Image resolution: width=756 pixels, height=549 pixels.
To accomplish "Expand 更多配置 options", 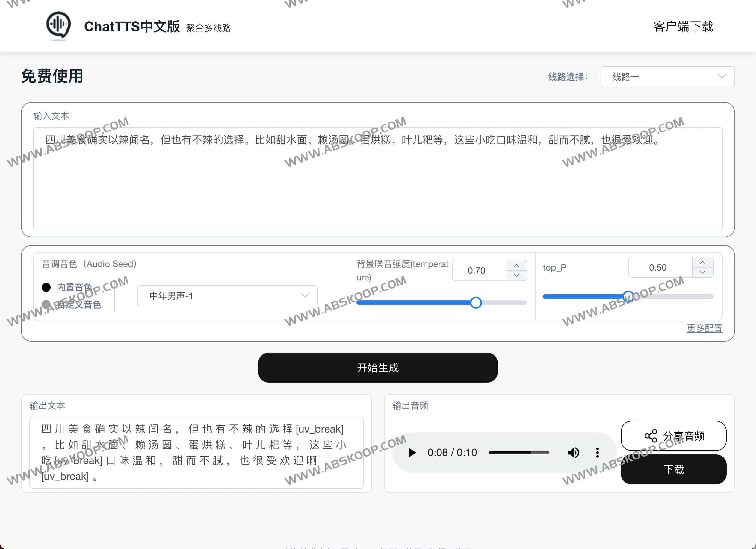I will [x=704, y=328].
